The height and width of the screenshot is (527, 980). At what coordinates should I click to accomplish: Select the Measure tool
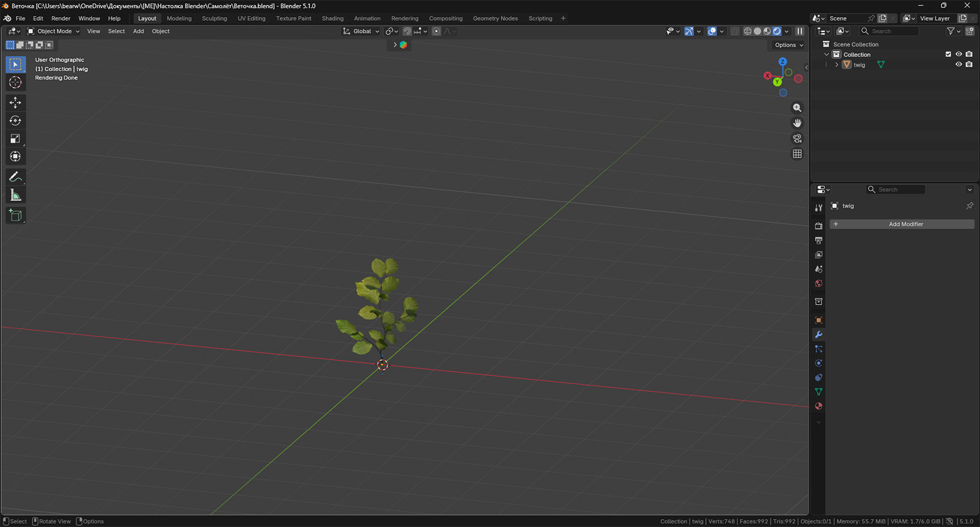(15, 195)
